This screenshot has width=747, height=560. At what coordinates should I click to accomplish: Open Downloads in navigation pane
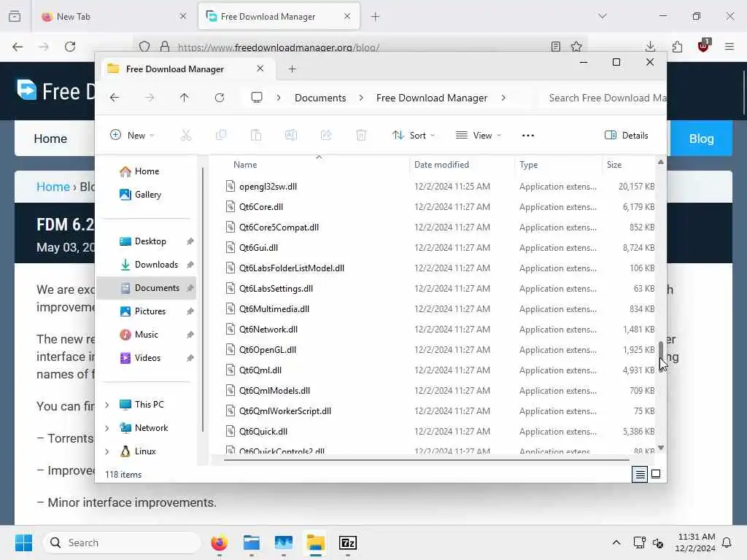[147, 265]
